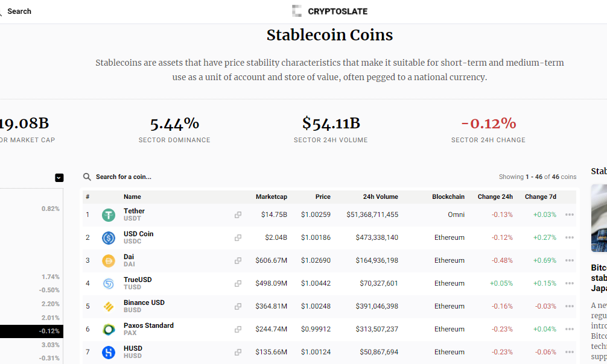Expand the black dropdown arrow above sidebar
Viewport: 607px width, 364px height.
[59, 177]
